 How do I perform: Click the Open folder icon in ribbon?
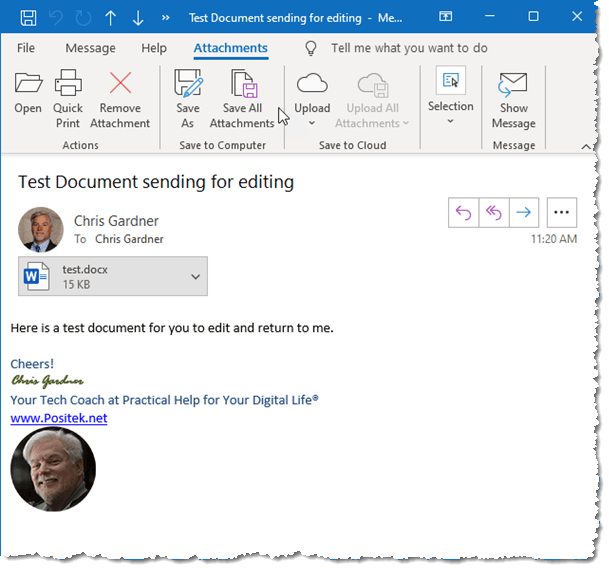pos(28,84)
